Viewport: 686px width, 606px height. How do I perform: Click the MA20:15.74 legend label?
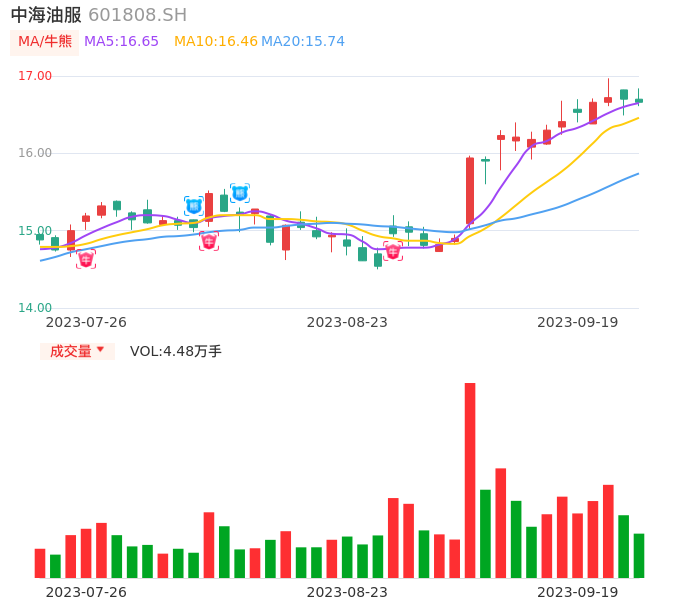coord(303,41)
